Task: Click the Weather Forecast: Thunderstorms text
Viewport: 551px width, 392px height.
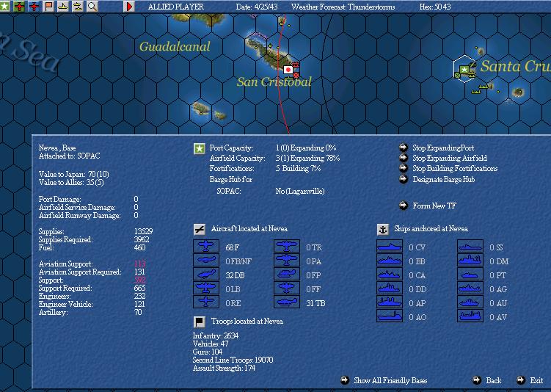Action: (343, 7)
